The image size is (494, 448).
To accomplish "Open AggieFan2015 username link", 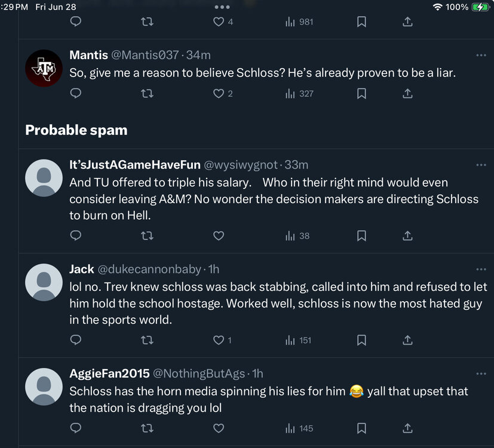I will [x=108, y=374].
